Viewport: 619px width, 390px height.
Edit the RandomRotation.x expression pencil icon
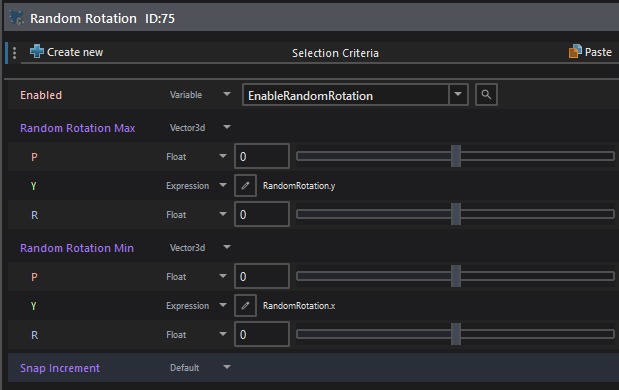pos(245,306)
